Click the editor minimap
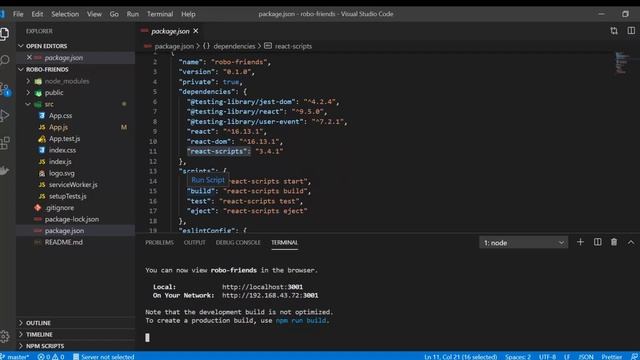The image size is (640, 360). [621, 63]
